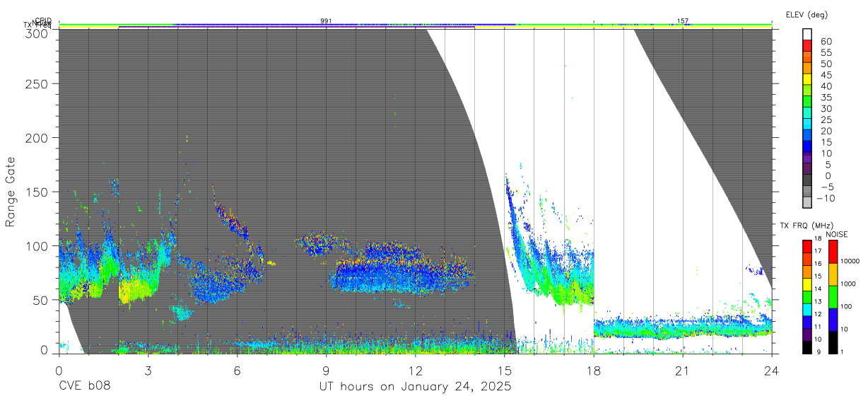The image size is (868, 401).
Task: Click the 'CPID' label at top left
Action: point(43,21)
